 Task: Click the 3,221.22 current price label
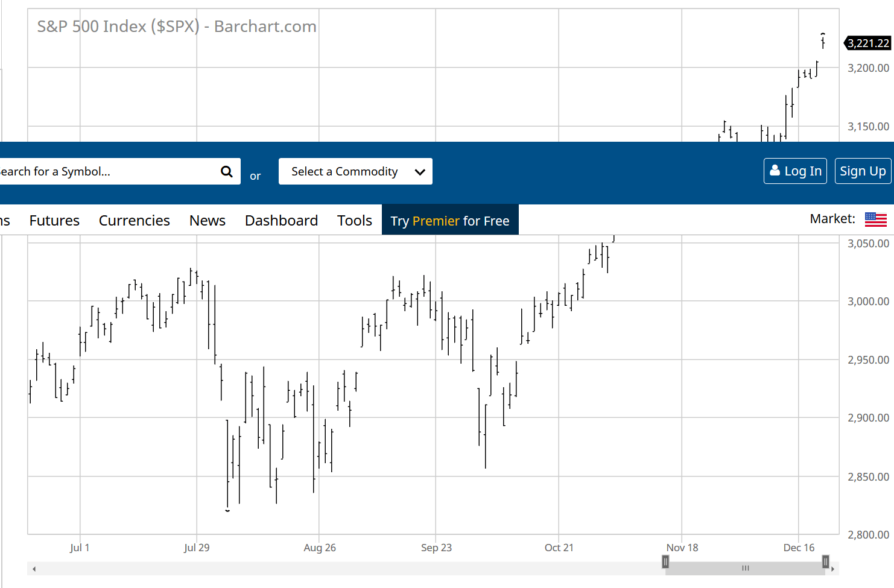[868, 43]
